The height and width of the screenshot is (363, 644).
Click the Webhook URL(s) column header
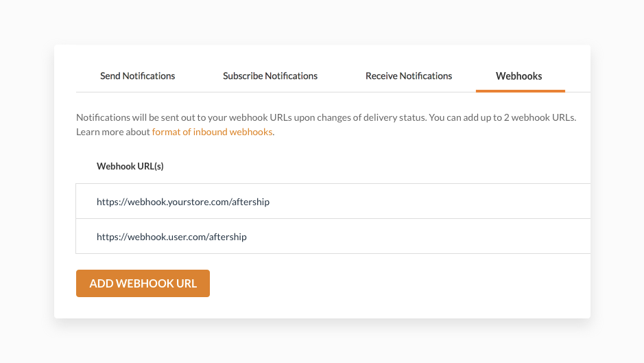click(130, 166)
